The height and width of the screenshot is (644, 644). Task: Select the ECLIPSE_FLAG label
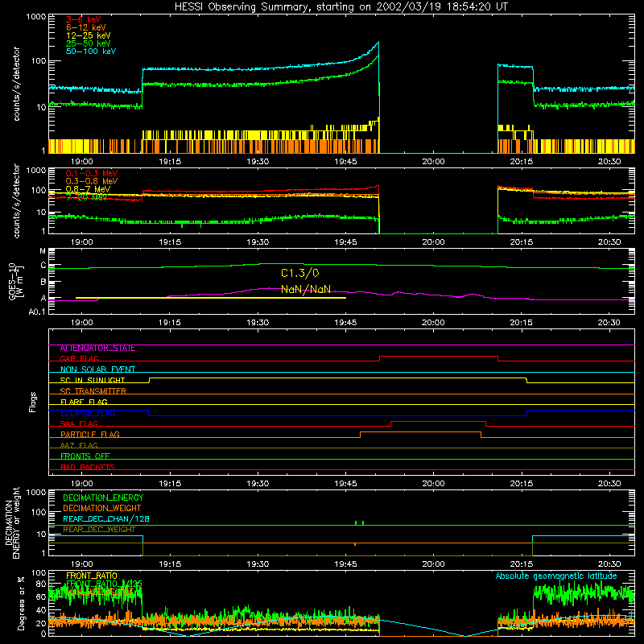pos(88,413)
